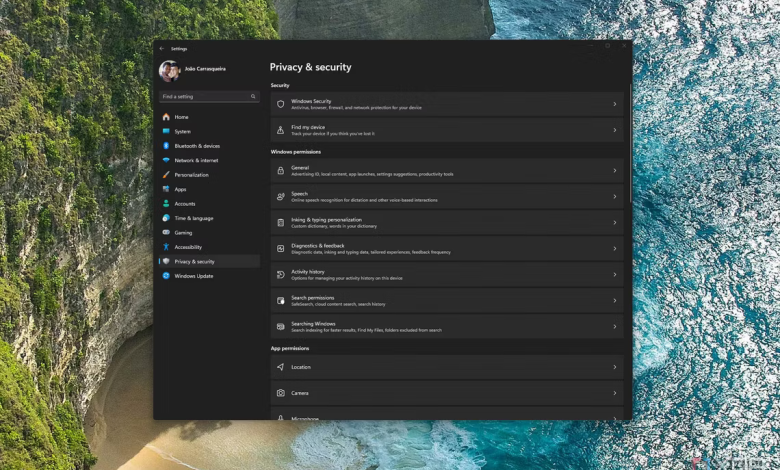Screen dimensions: 780x470
Task: Expand the Find my device chevron
Action: tap(614, 130)
